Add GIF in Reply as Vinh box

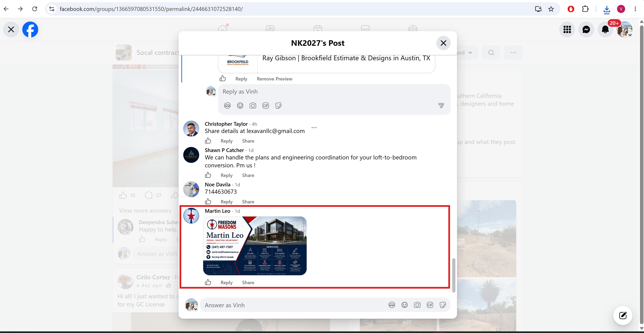pos(266,106)
